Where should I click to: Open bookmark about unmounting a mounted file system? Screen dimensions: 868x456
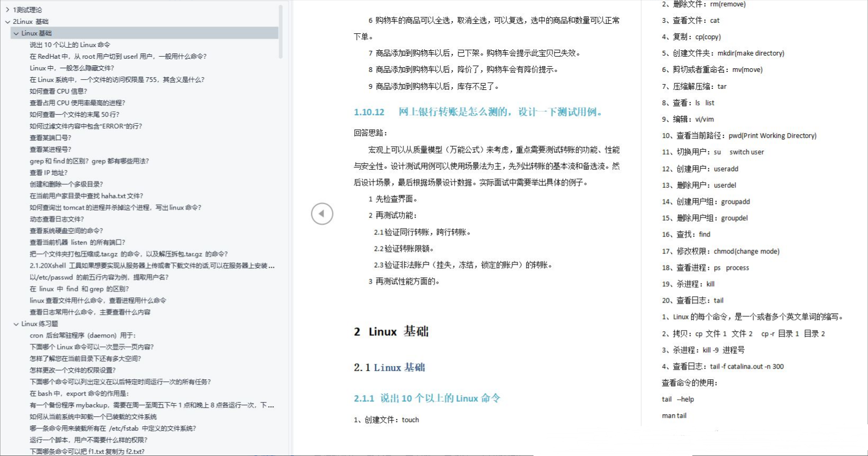pos(93,417)
